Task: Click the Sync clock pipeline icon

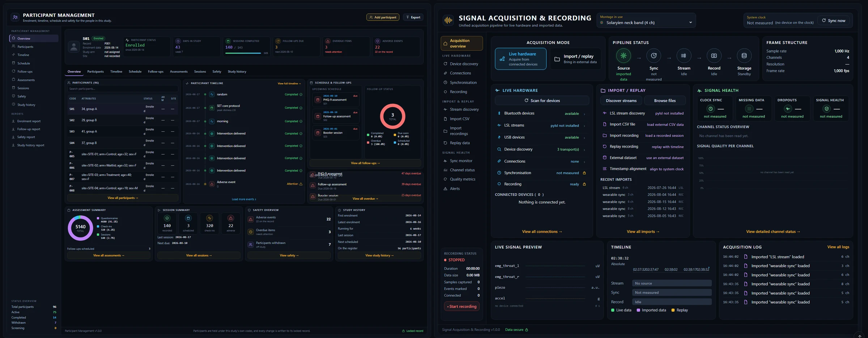Action: click(x=654, y=56)
